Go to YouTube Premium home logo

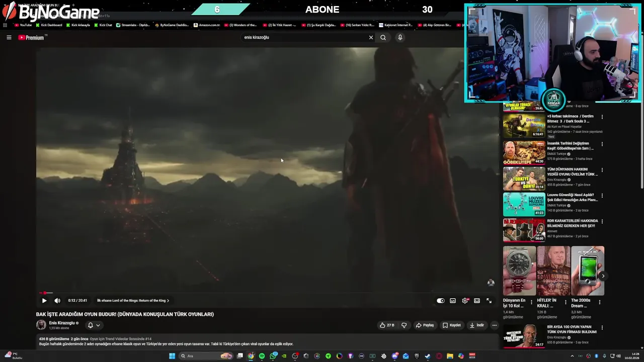coord(31,38)
